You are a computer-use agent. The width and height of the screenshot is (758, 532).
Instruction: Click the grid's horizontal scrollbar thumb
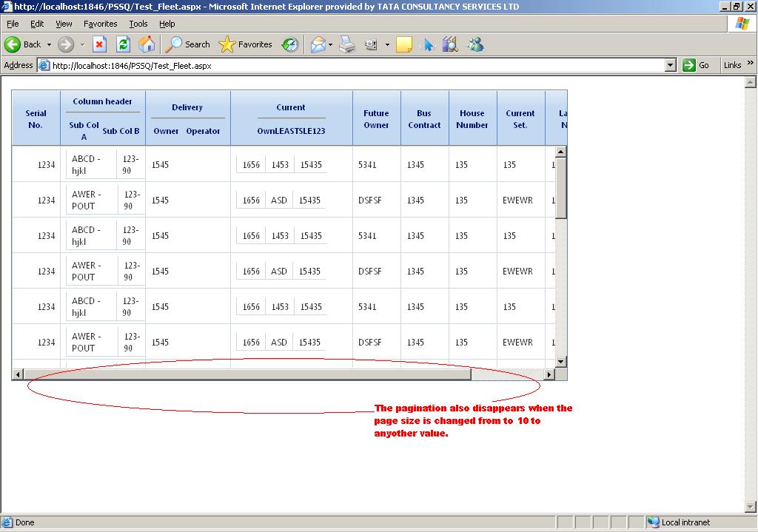pos(247,374)
